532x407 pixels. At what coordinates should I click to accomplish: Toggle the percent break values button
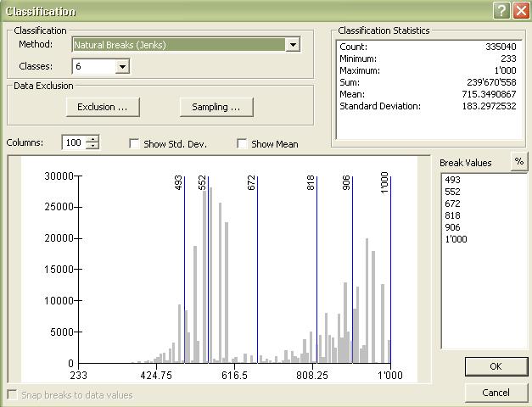click(x=519, y=162)
